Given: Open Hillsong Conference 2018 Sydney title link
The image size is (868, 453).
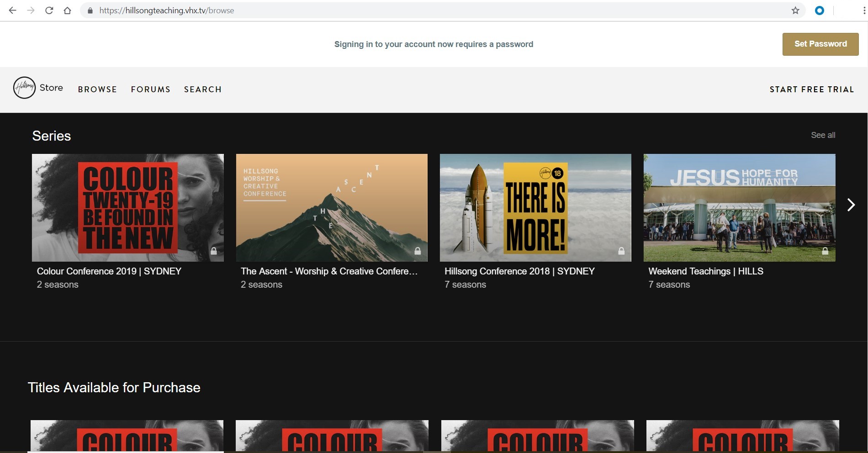Looking at the screenshot, I should click(x=519, y=271).
